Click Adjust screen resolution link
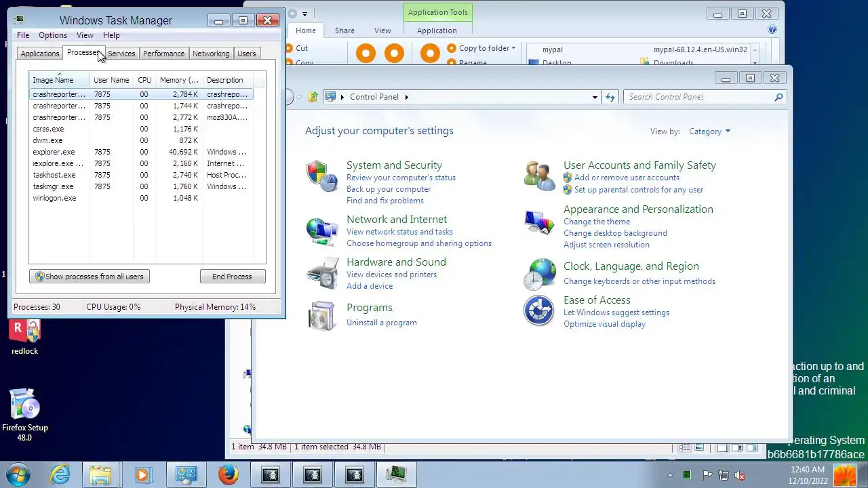The height and width of the screenshot is (488, 868). (x=606, y=245)
